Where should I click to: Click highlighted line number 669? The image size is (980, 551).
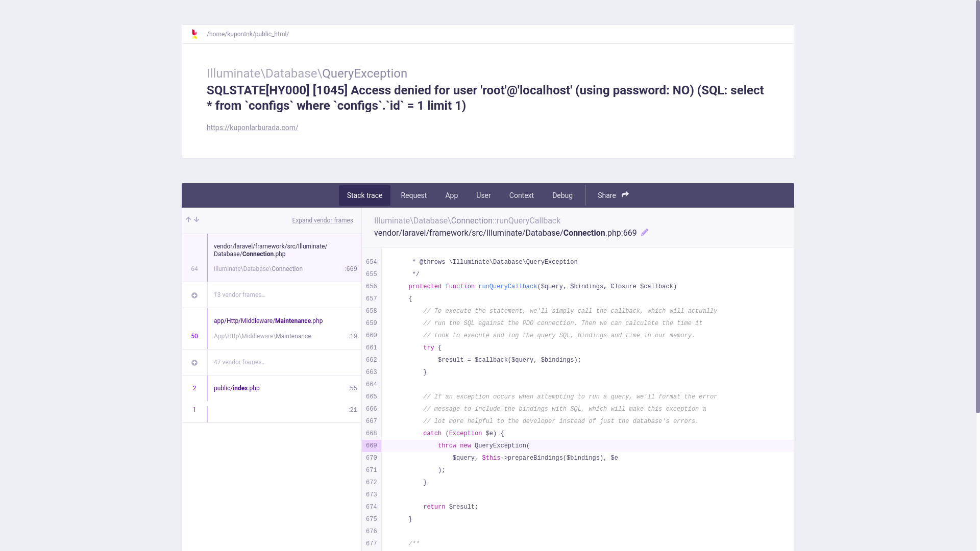click(x=371, y=446)
